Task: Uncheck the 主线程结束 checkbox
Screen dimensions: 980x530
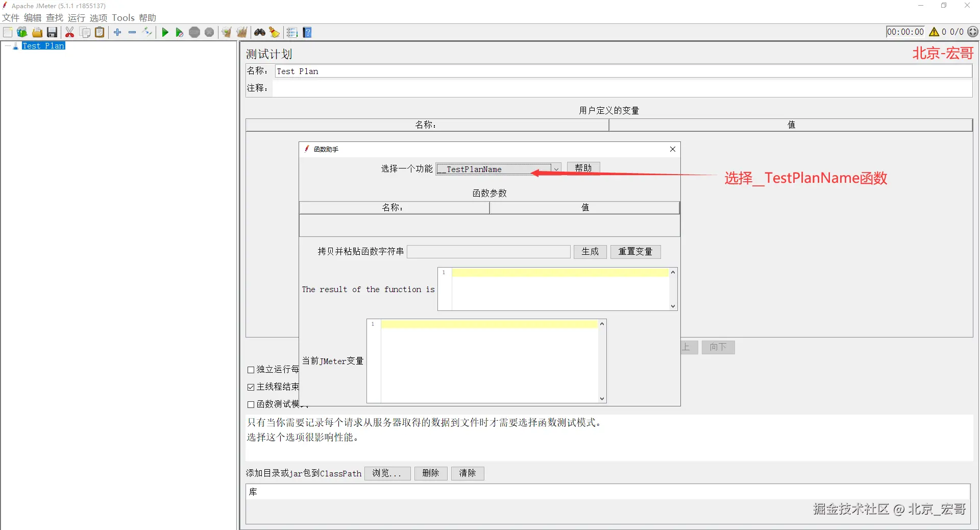Action: (251, 387)
